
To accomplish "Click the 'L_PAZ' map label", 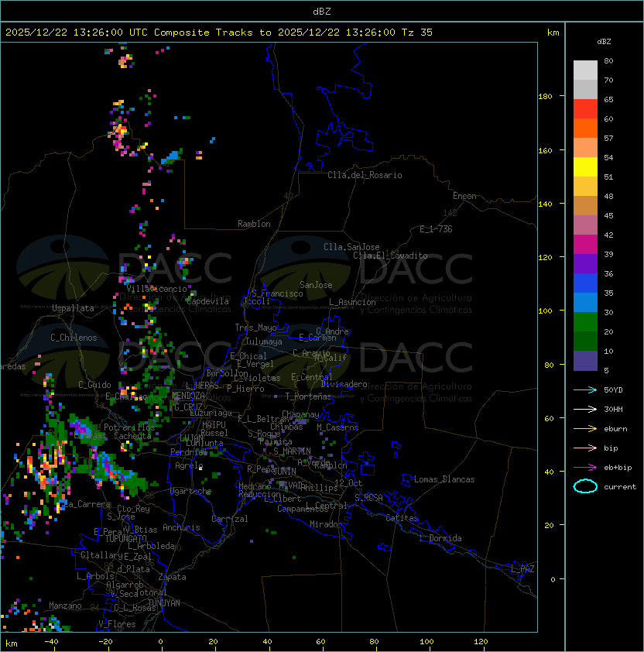I will pyautogui.click(x=522, y=569).
